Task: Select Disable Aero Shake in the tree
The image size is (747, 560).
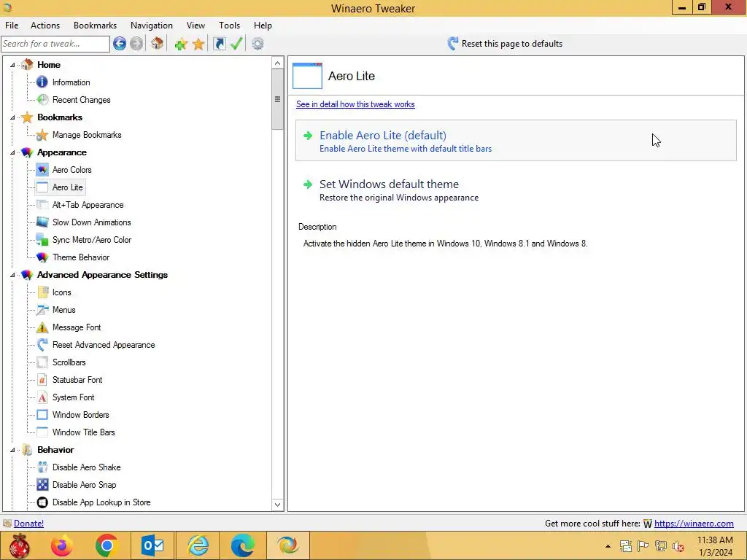Action: [86, 467]
